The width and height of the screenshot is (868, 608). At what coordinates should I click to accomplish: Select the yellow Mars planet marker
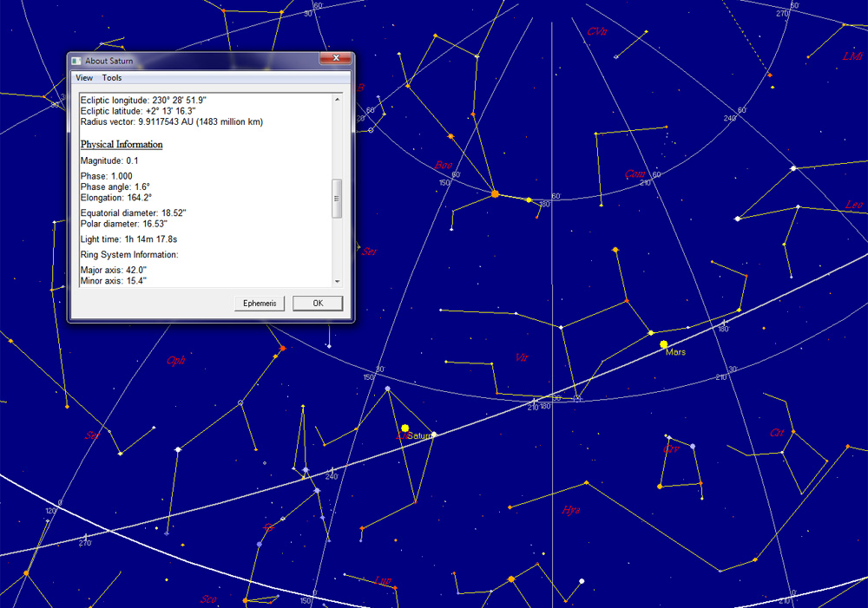(x=664, y=344)
